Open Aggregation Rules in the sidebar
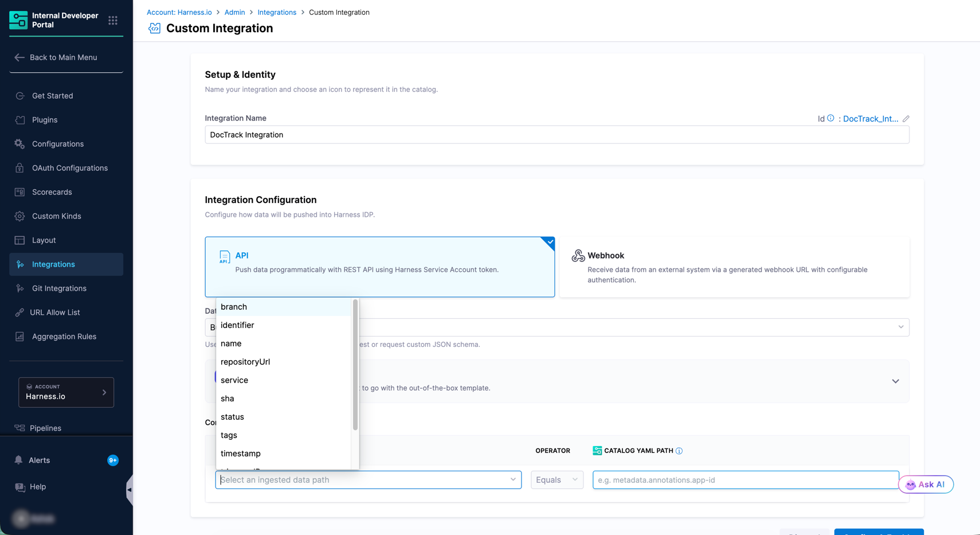This screenshot has height=535, width=980. (66, 337)
